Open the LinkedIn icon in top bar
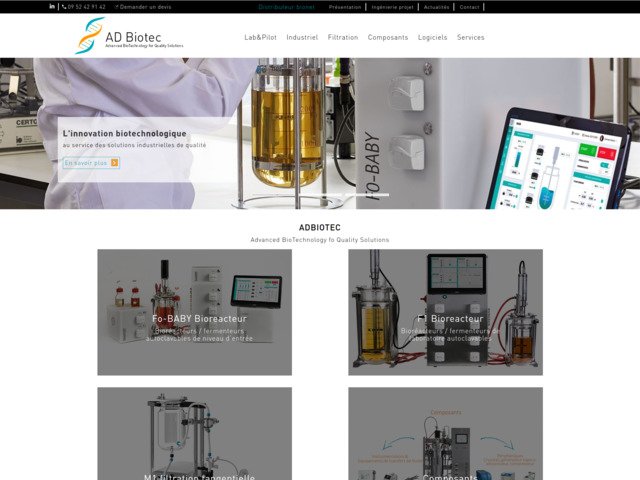The image size is (640, 480). 52,7
